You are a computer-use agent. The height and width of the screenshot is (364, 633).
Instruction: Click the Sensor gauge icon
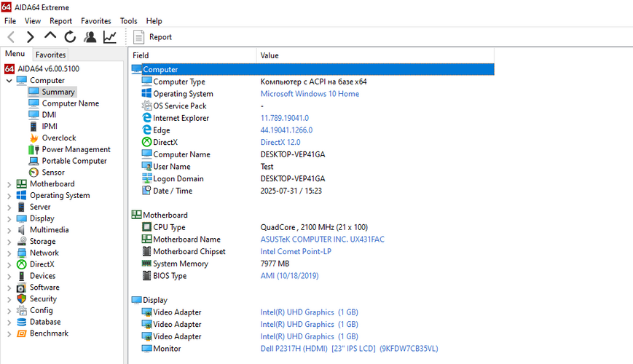pos(34,173)
